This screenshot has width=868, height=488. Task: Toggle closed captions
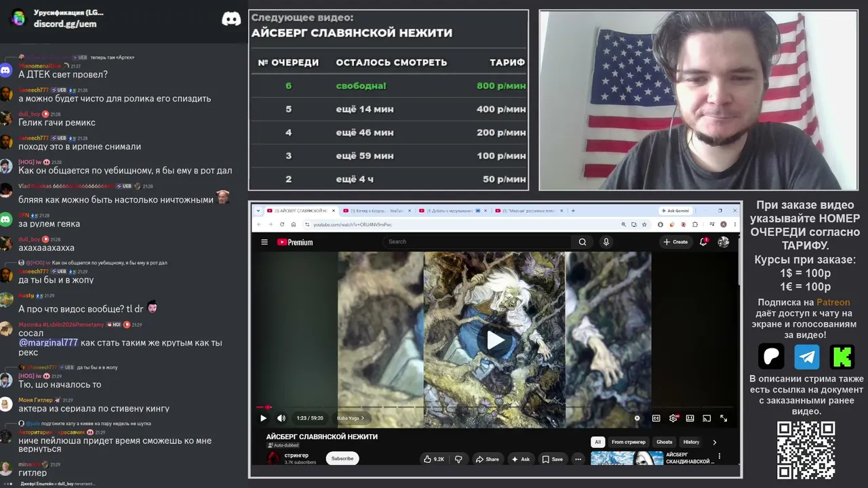click(x=656, y=418)
